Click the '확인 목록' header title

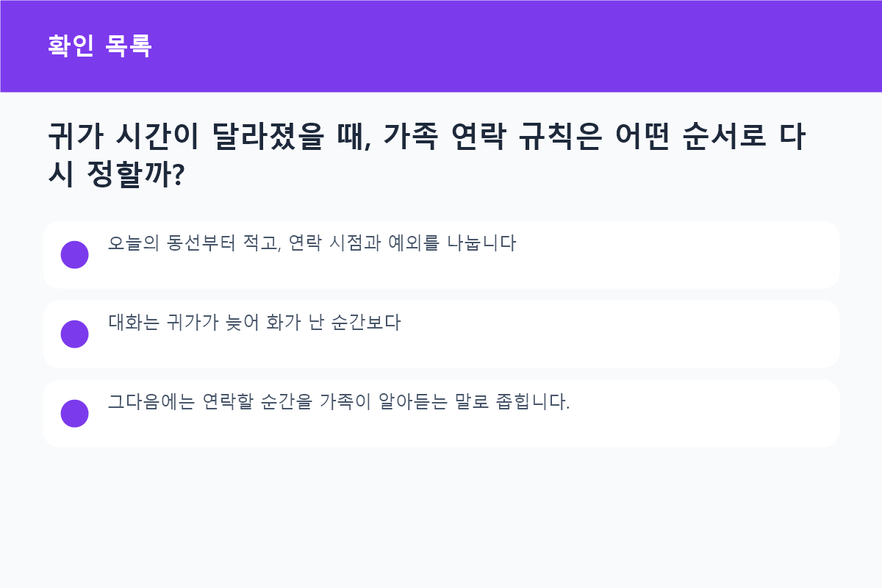coord(99,46)
